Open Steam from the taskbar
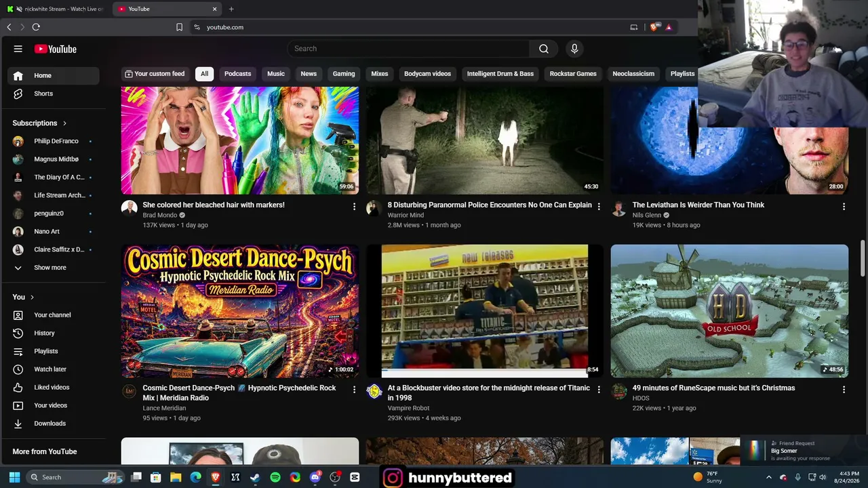 point(255,477)
